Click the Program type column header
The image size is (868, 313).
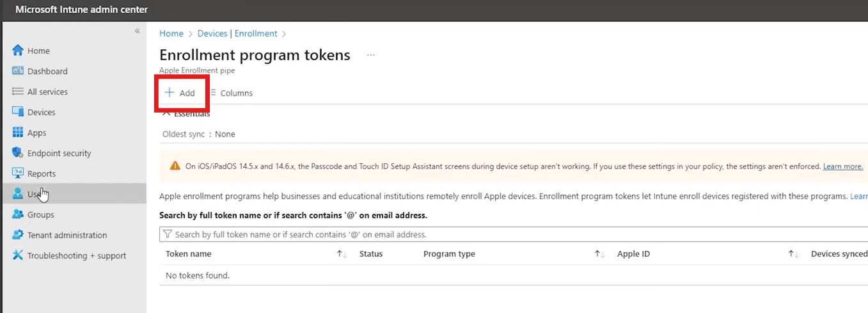tap(449, 254)
